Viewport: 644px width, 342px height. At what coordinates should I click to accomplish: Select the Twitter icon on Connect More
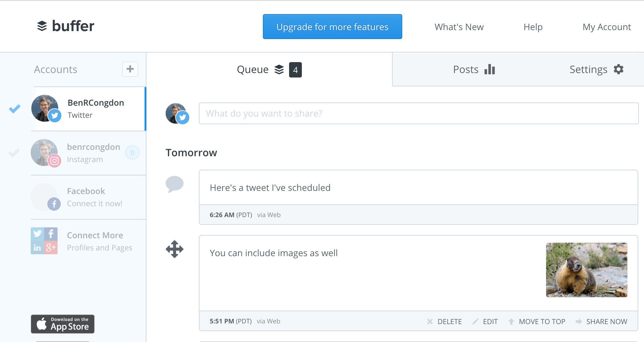(x=37, y=234)
